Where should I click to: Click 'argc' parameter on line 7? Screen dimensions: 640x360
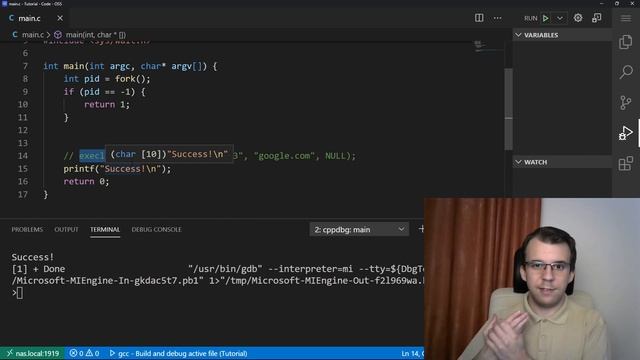click(x=120, y=66)
